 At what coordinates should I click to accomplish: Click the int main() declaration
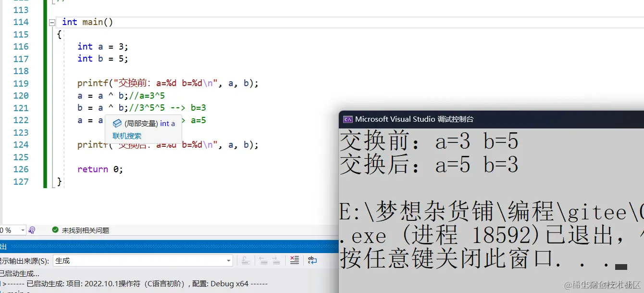point(87,22)
